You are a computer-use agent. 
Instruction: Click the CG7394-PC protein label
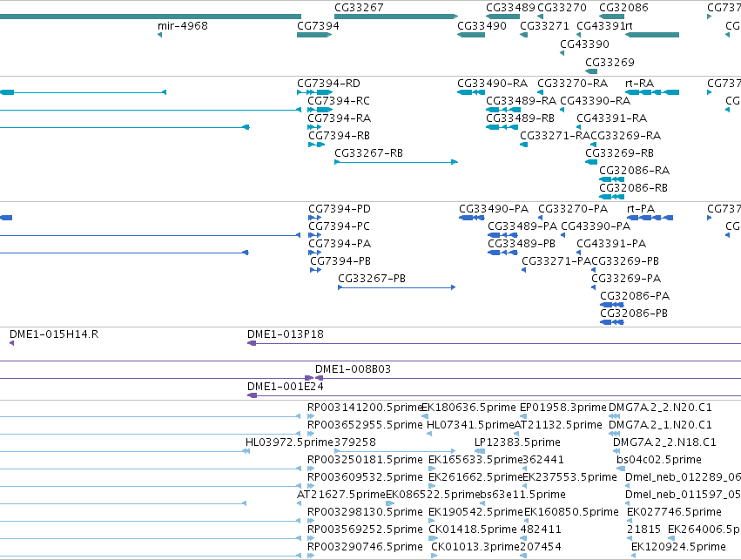click(x=339, y=226)
